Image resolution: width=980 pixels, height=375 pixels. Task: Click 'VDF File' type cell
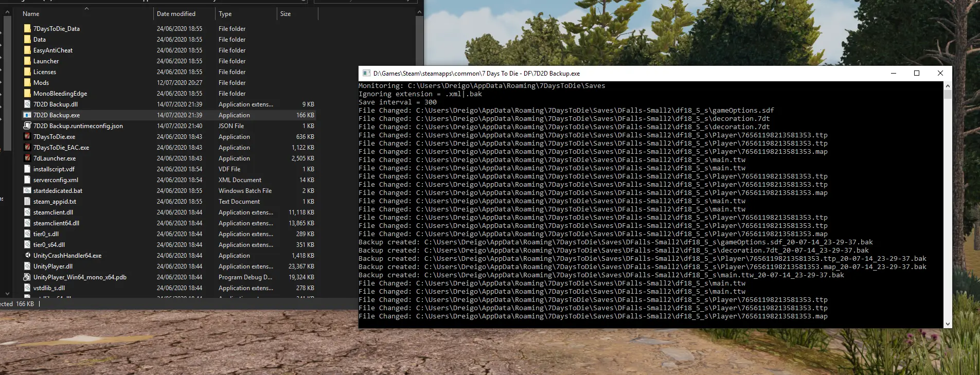click(x=229, y=169)
